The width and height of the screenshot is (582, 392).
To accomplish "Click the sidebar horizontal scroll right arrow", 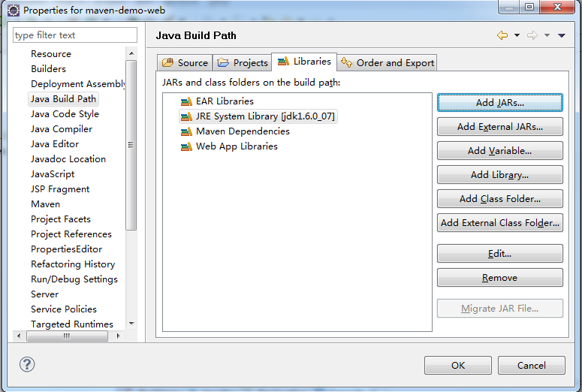I will tap(118, 336).
